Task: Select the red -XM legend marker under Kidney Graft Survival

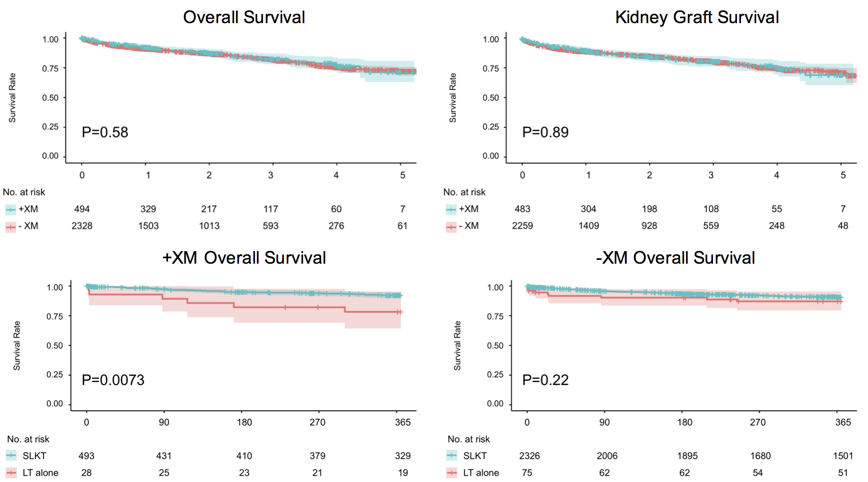Action: coord(451,227)
